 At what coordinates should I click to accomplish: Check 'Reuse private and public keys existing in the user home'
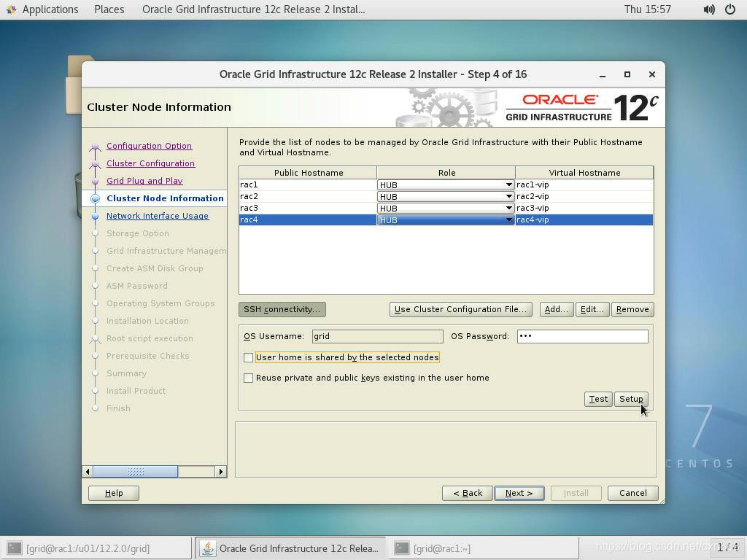point(249,378)
